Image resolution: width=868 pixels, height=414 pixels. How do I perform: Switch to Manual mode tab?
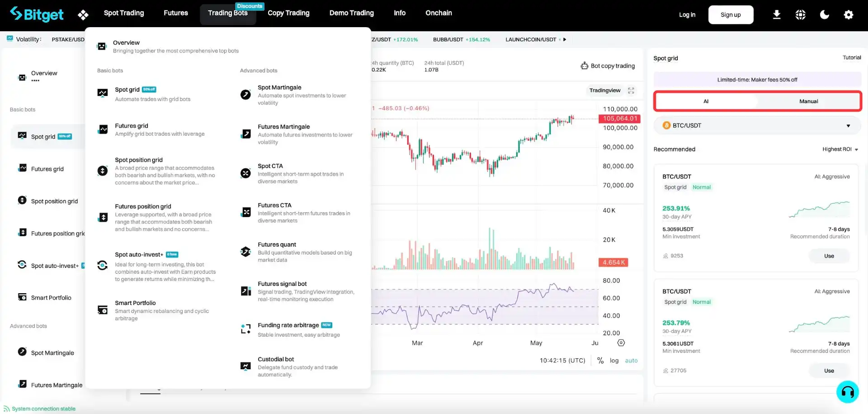(x=808, y=101)
